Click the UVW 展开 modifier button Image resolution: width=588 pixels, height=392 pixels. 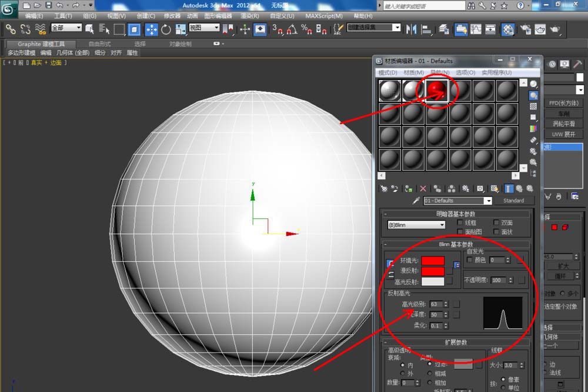564,134
